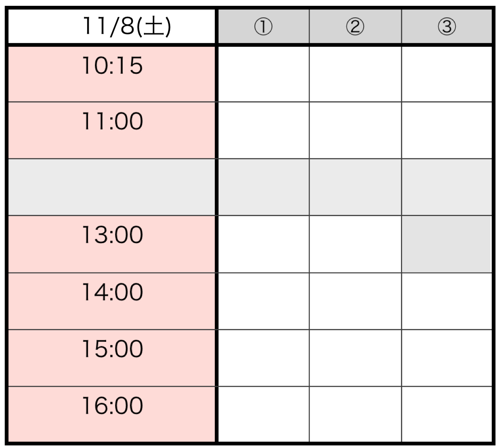The image size is (500, 448).
Task: Click the 11/8(土) date header cell
Action: click(112, 27)
